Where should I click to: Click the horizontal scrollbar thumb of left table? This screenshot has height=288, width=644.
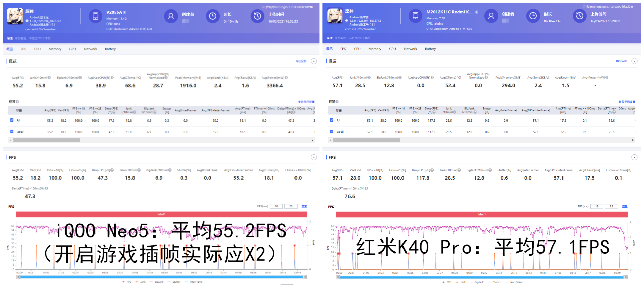tap(47, 140)
